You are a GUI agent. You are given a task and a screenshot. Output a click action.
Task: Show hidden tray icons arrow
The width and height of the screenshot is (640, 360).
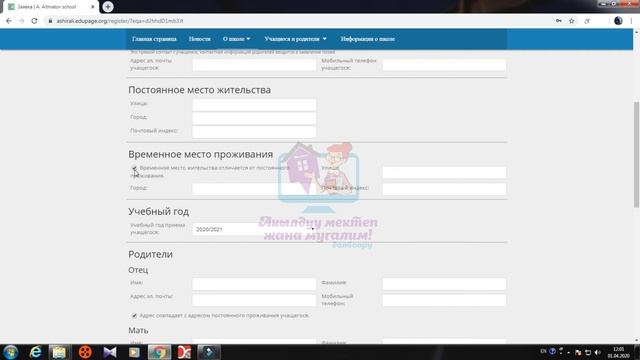[x=568, y=352]
